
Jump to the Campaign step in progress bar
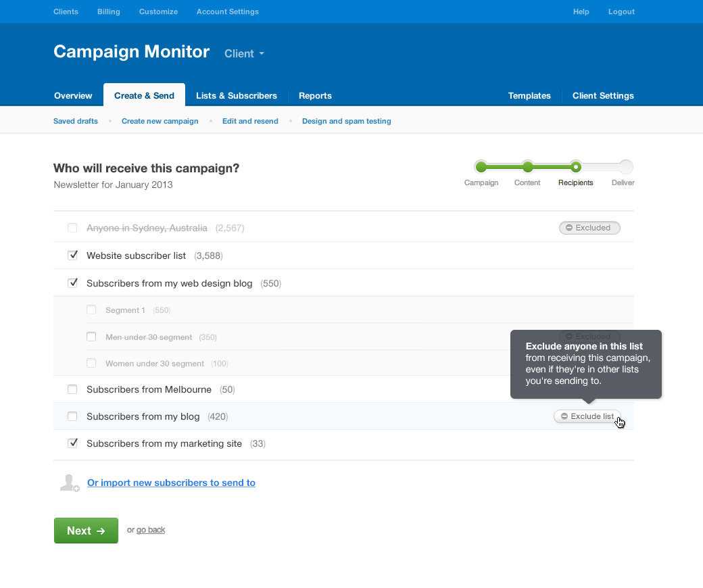(481, 167)
